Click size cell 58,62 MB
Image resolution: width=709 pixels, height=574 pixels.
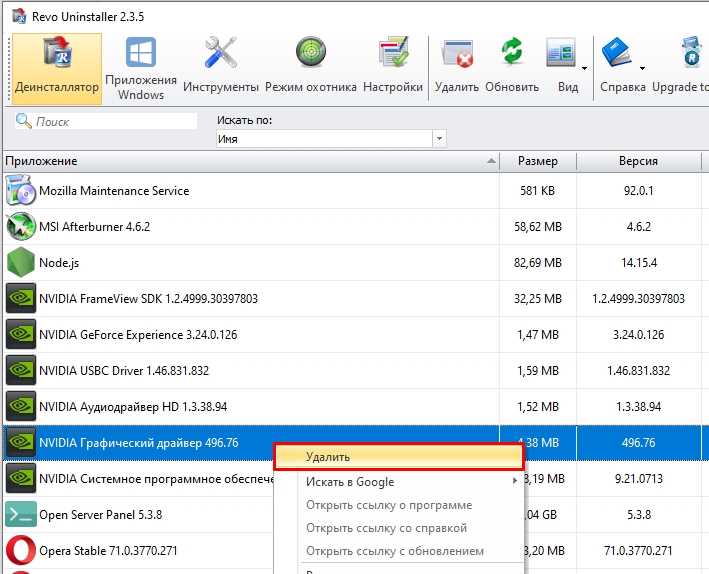pyautogui.click(x=538, y=226)
